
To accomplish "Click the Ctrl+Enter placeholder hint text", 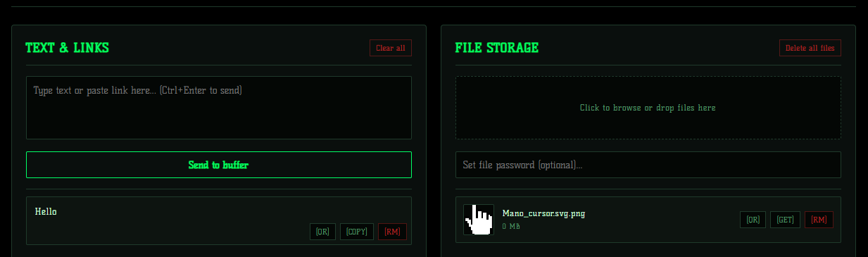I will click(x=201, y=90).
